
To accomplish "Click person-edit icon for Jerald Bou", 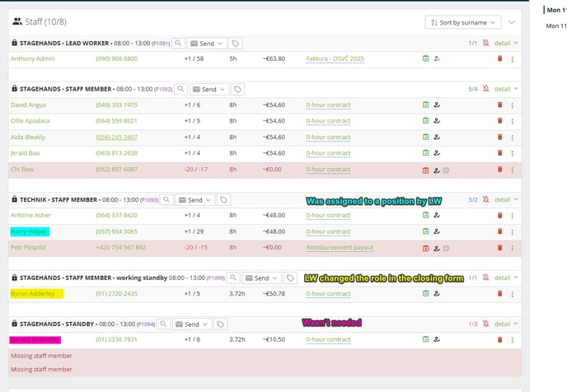I will tap(437, 153).
